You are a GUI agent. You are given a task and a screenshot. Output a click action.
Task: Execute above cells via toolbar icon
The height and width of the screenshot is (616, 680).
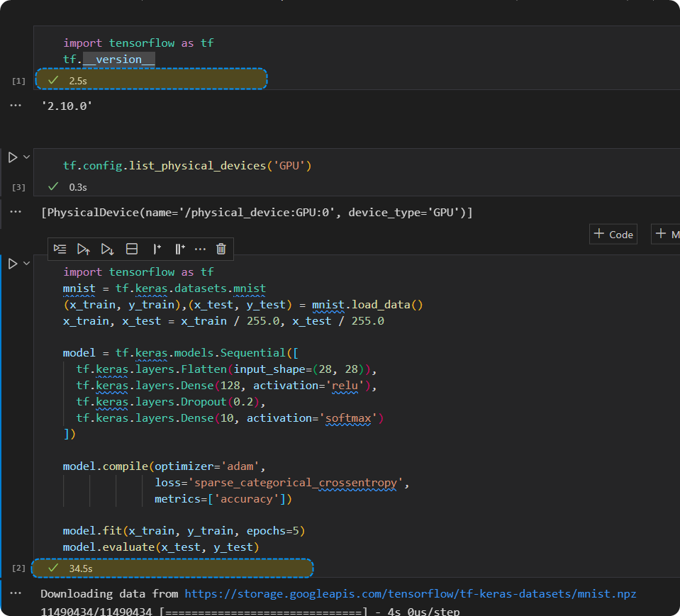(84, 249)
